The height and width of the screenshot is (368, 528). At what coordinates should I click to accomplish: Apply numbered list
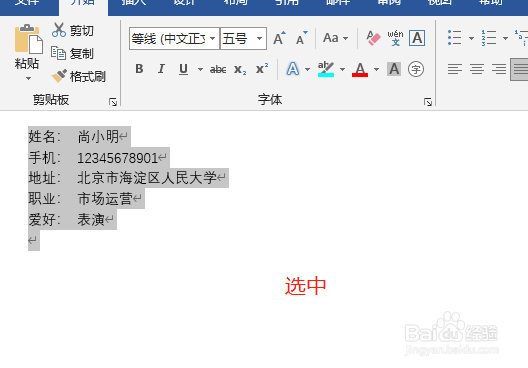[x=489, y=38]
